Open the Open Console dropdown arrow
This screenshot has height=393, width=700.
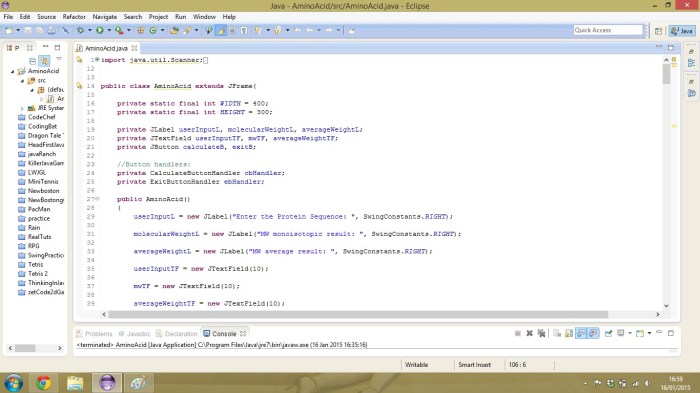(649, 333)
